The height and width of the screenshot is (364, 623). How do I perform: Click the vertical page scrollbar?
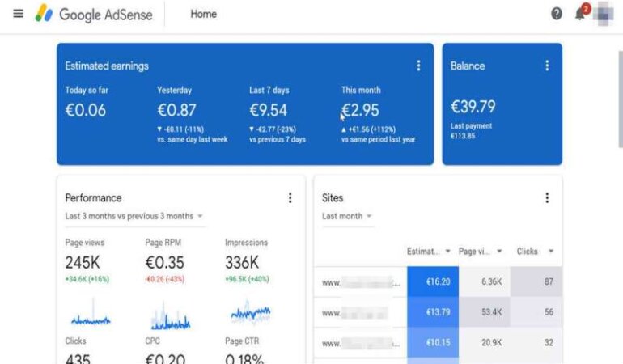[x=619, y=162]
